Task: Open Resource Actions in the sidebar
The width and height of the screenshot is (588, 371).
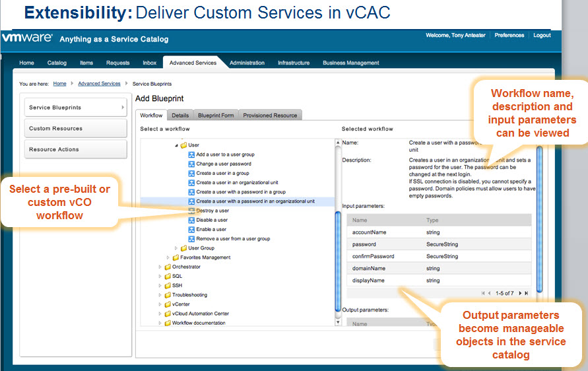Action: (76, 149)
